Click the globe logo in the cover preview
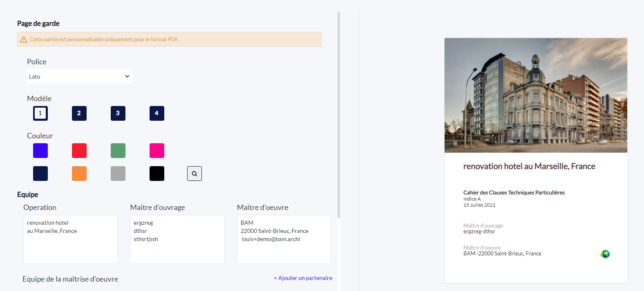644x291 pixels. point(605,254)
